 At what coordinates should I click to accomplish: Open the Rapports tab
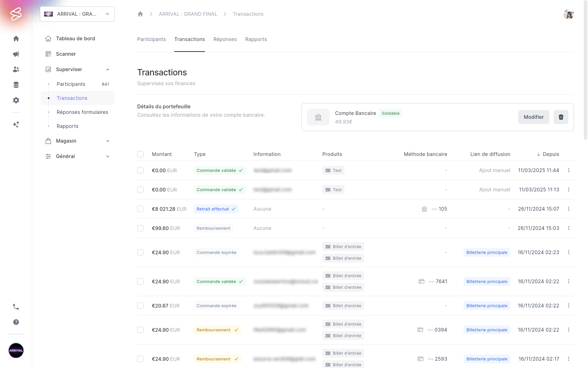[256, 39]
